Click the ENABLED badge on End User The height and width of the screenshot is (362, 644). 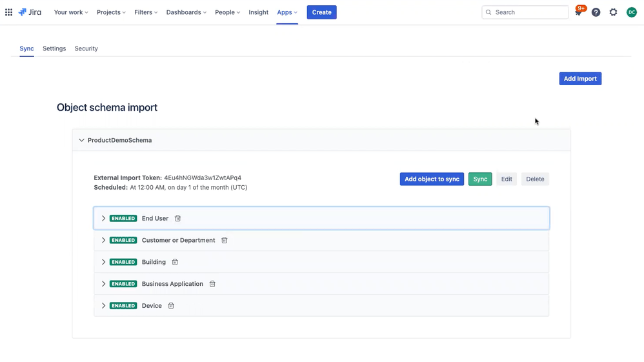click(x=123, y=218)
